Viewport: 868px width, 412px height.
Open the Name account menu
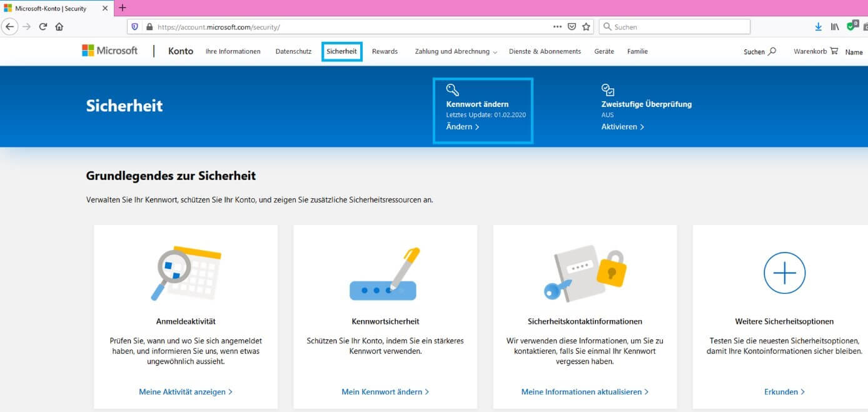(854, 52)
